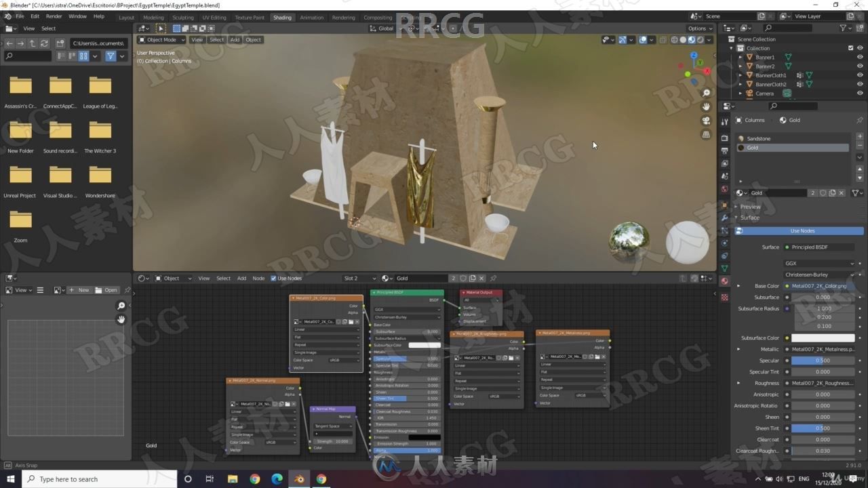The height and width of the screenshot is (488, 868).
Task: Toggle Use Nodes checkbox in node editor header
Action: tap(274, 278)
